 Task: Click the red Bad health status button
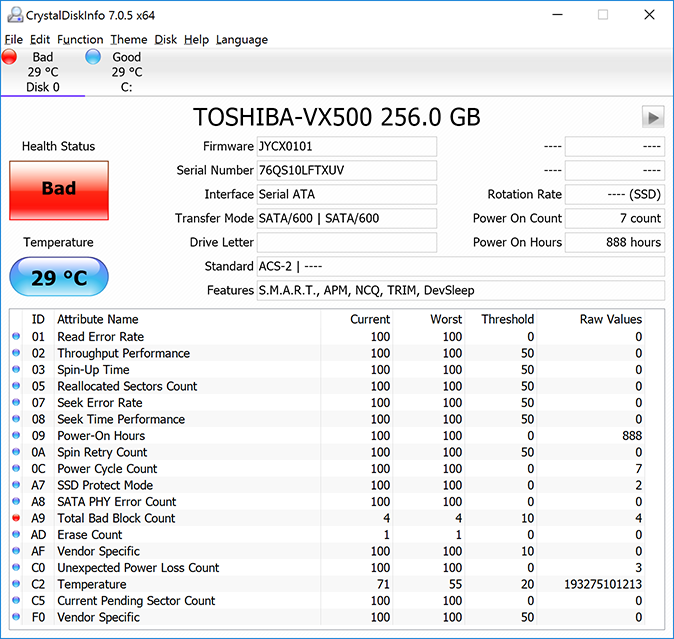pyautogui.click(x=59, y=190)
